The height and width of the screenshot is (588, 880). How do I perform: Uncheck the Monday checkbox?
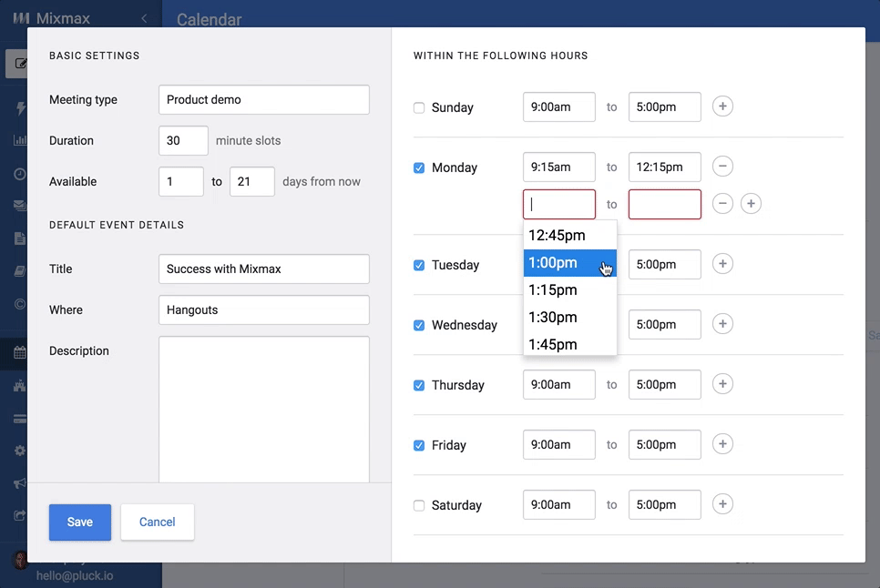point(419,167)
